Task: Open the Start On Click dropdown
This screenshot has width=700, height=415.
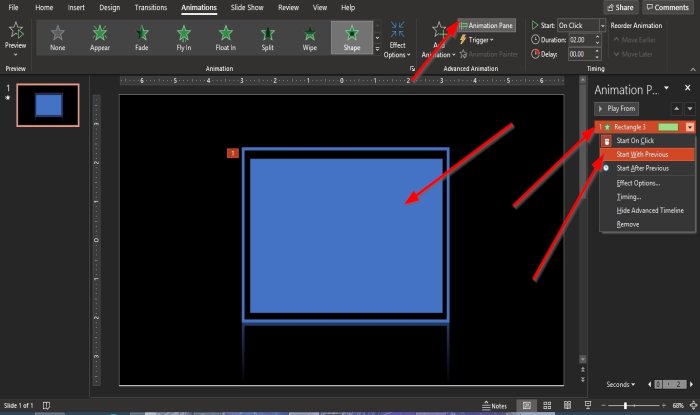Action: click(x=581, y=25)
